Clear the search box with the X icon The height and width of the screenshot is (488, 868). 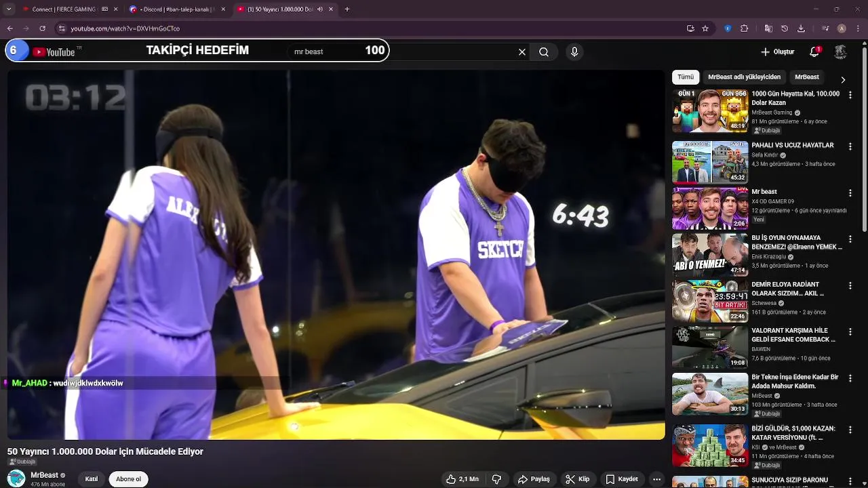coord(522,52)
